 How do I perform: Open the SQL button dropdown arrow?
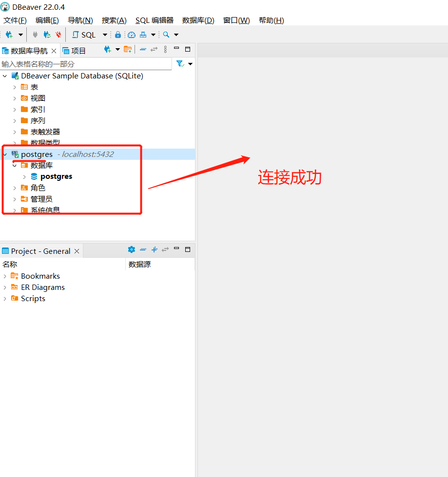105,35
